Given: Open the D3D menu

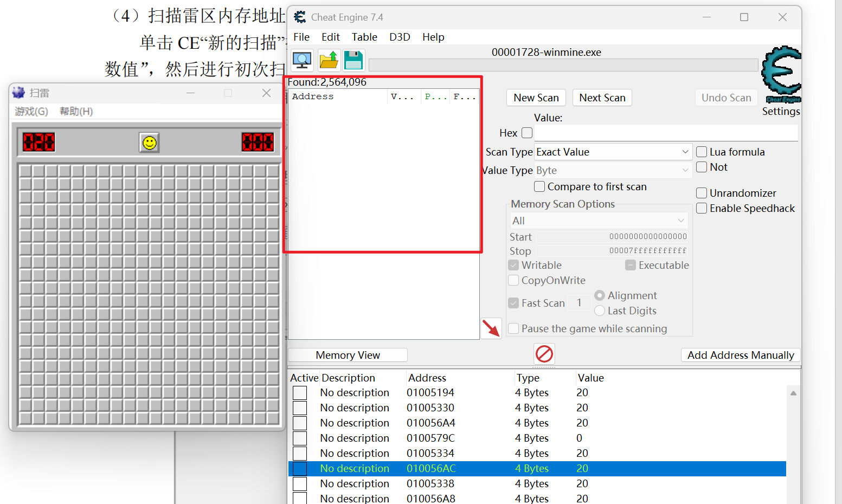Looking at the screenshot, I should point(400,37).
